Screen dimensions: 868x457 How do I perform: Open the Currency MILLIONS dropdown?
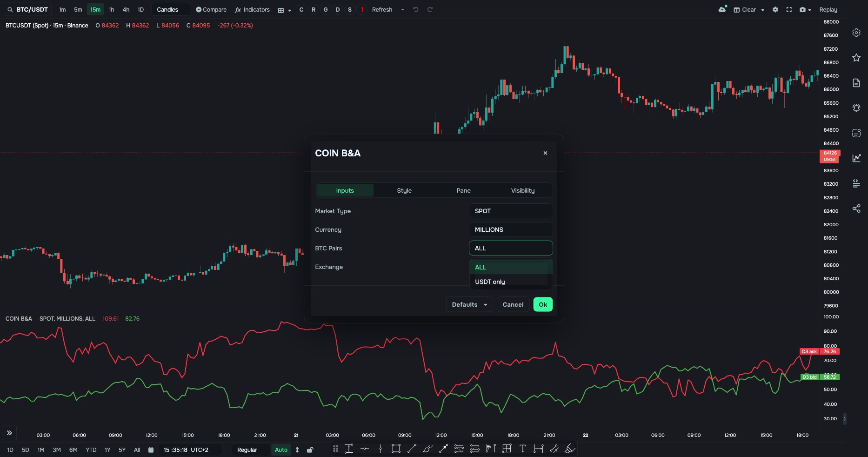click(x=511, y=229)
